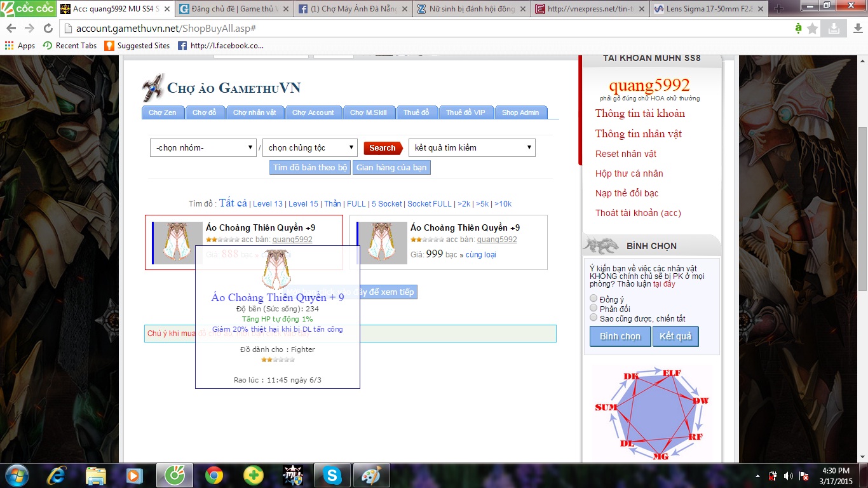Select the Phản đối poll option
Image resolution: width=868 pixels, height=488 pixels.
click(x=593, y=308)
